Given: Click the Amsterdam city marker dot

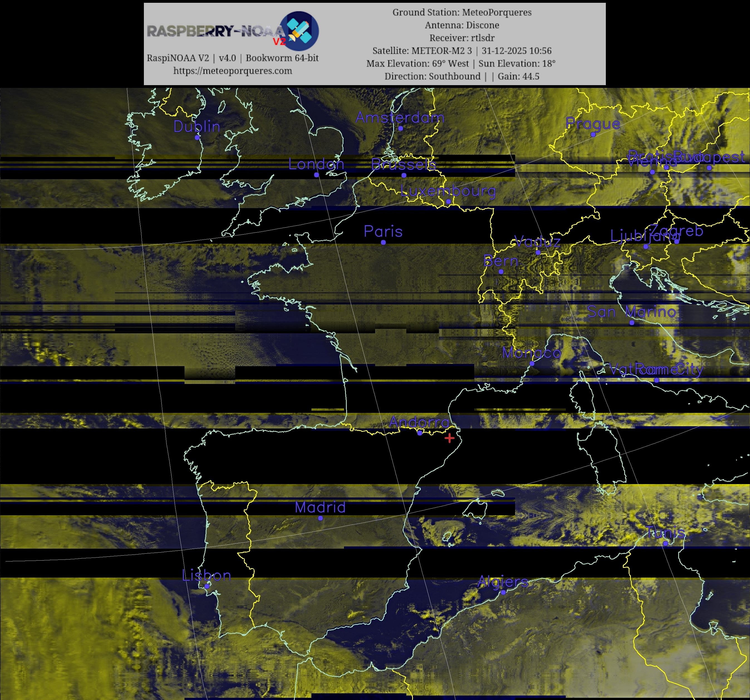Looking at the screenshot, I should tap(401, 129).
